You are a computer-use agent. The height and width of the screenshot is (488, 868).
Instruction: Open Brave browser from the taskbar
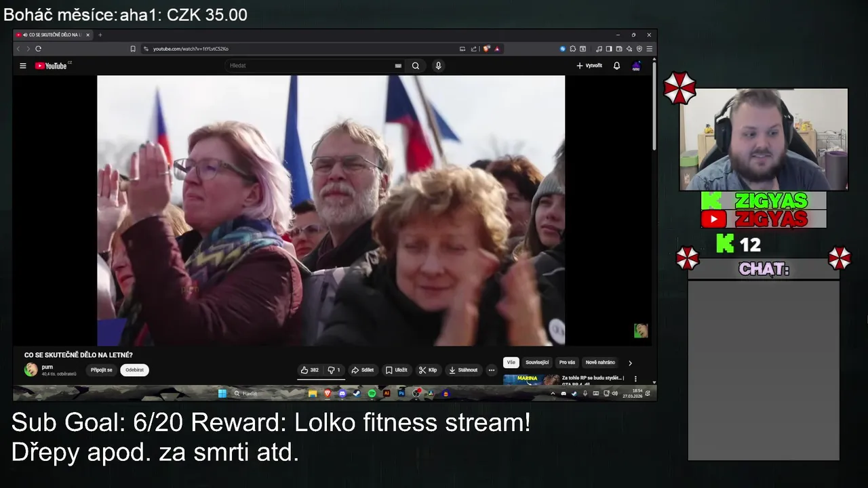pyautogui.click(x=328, y=393)
